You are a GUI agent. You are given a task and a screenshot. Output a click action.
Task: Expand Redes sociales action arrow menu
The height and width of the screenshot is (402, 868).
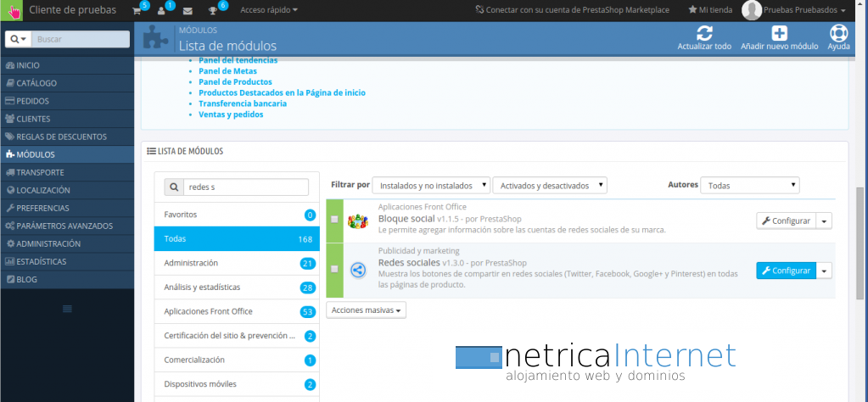824,271
